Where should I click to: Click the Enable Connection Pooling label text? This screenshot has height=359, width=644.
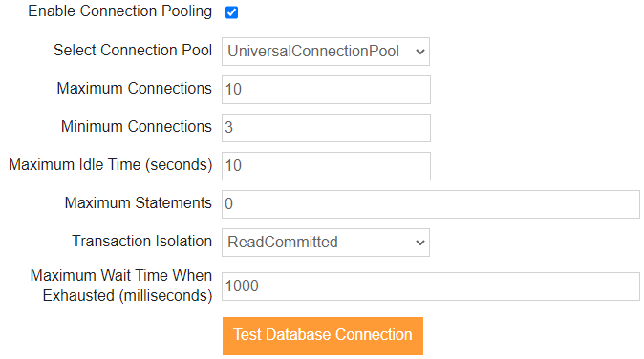tap(120, 11)
